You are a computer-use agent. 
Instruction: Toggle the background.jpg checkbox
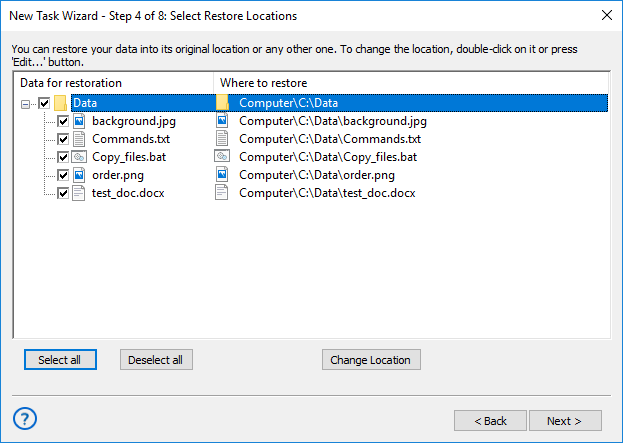click(x=63, y=121)
